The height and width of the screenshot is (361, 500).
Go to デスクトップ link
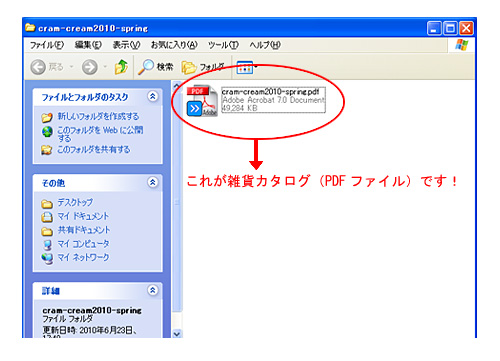[75, 202]
